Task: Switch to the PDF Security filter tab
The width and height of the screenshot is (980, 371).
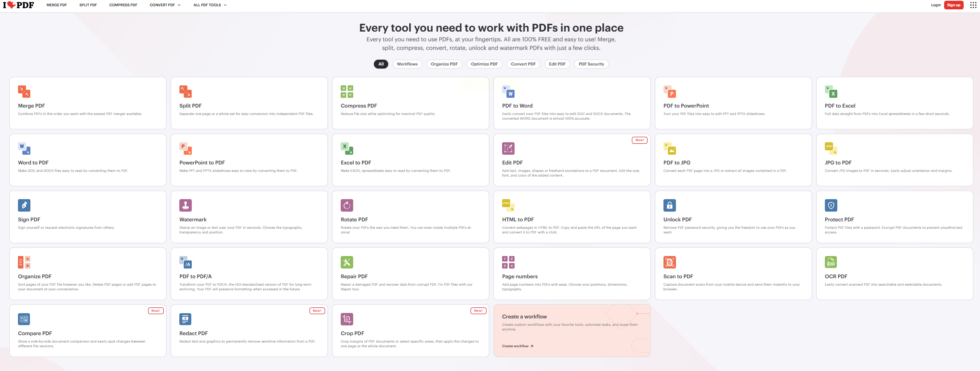Action: [591, 64]
